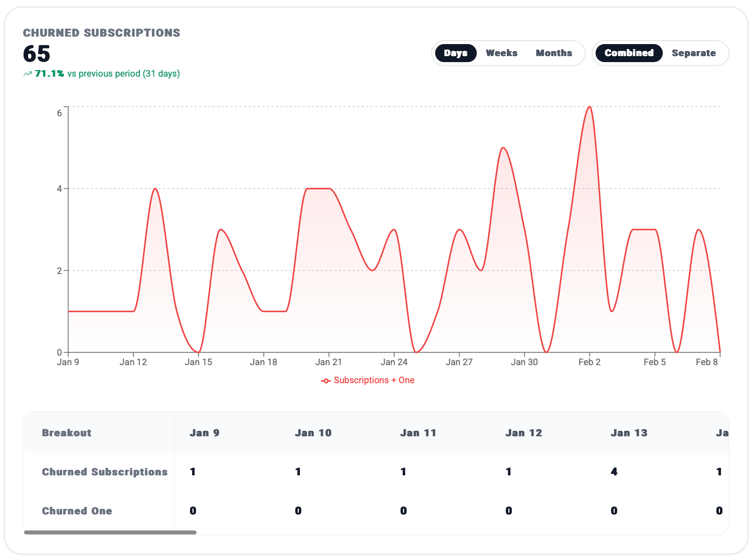Switch to the Separate chart mode

[693, 53]
